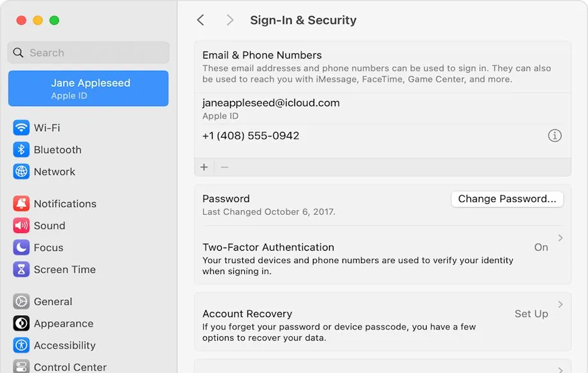Click the Sound speaker icon
Viewport: 588px width, 373px height.
[x=22, y=226]
